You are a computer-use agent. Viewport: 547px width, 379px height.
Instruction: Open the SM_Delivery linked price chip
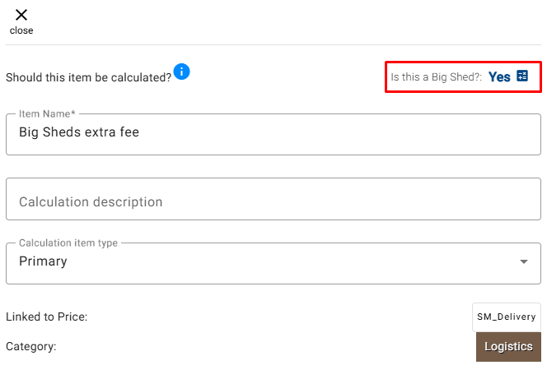(x=507, y=317)
